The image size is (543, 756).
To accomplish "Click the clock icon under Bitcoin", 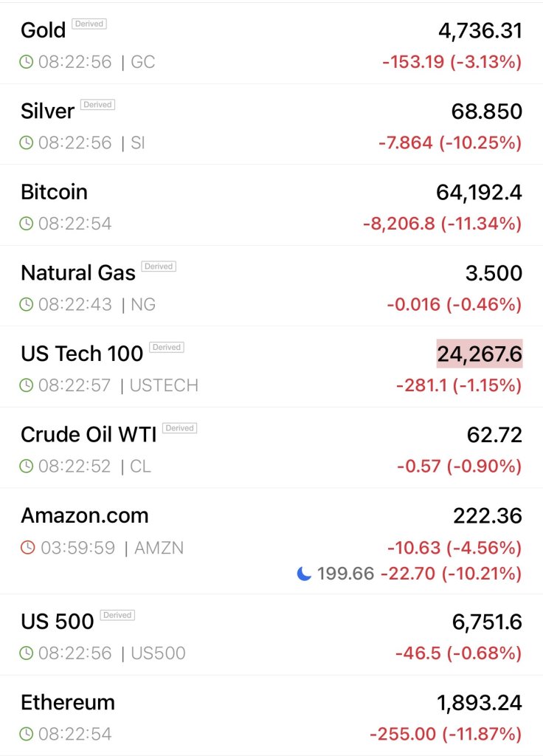I will 27,224.
